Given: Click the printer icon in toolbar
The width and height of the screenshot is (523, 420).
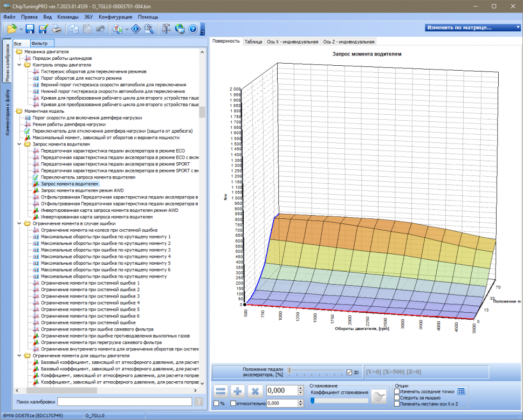Looking at the screenshot, I should point(56,29).
